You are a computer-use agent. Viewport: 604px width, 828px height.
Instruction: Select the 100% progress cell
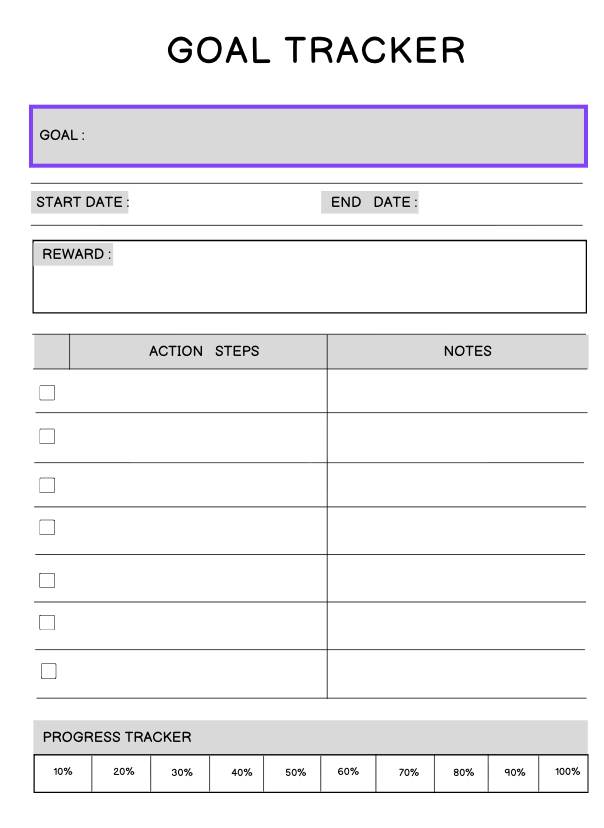(567, 773)
